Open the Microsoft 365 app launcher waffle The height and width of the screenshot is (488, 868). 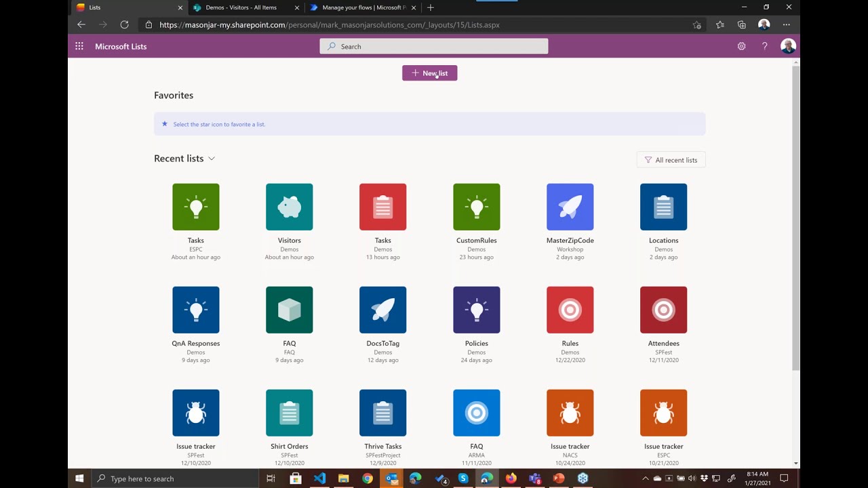(79, 46)
